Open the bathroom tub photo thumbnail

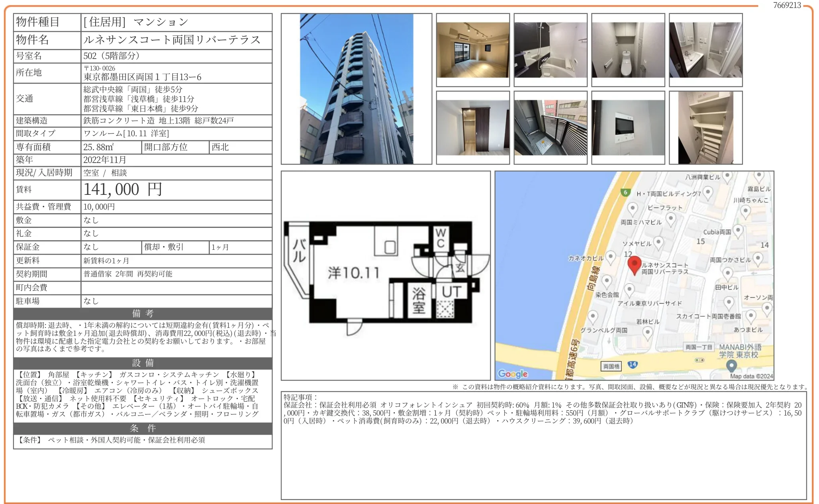click(x=551, y=50)
